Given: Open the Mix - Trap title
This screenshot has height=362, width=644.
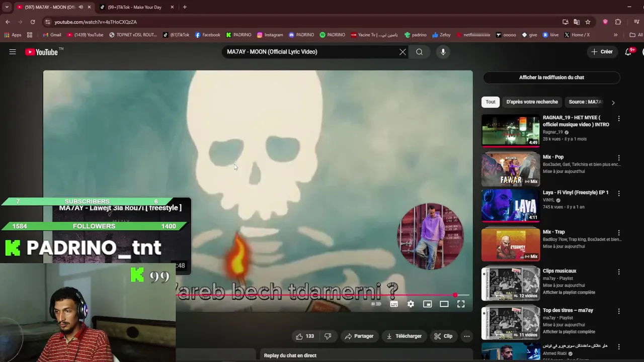Looking at the screenshot, I should click(553, 232).
